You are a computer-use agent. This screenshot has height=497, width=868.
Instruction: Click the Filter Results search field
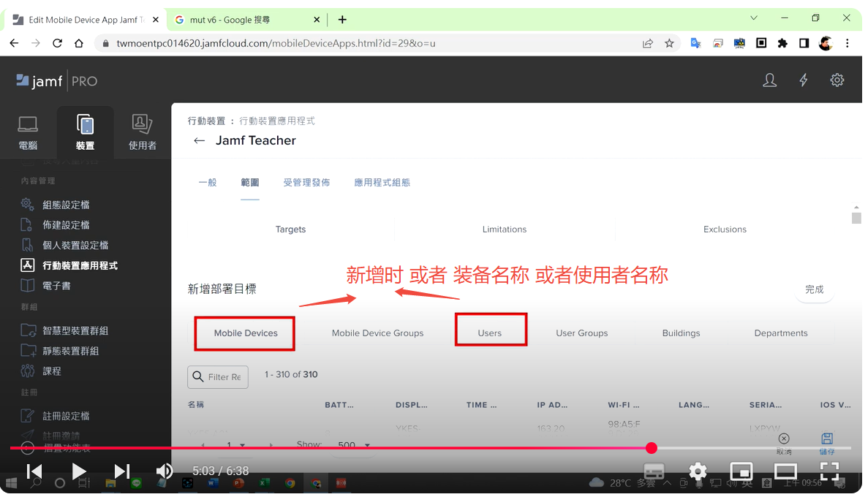pyautogui.click(x=218, y=377)
